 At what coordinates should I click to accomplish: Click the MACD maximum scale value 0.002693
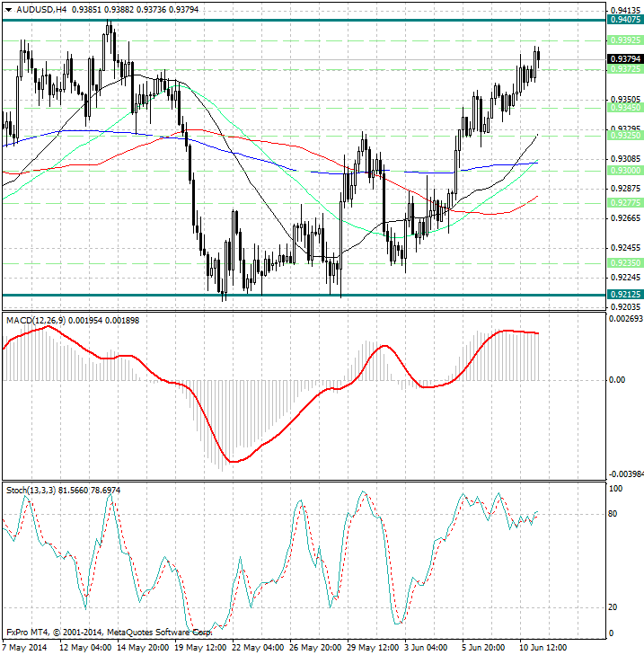point(625,319)
